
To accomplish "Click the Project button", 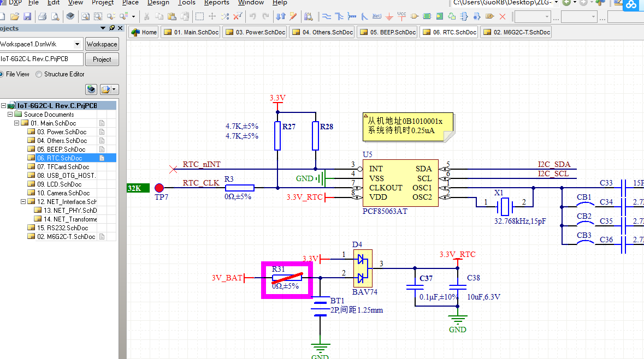I will click(102, 59).
